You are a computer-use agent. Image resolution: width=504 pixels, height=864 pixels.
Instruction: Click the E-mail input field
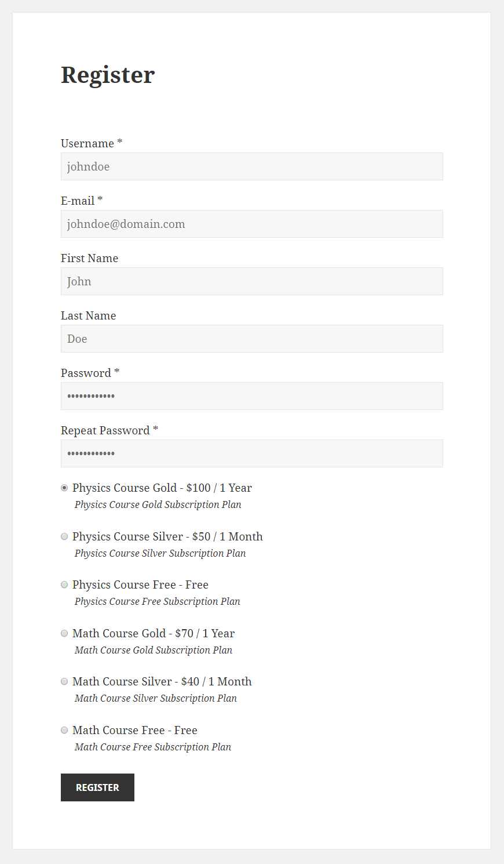tap(252, 224)
